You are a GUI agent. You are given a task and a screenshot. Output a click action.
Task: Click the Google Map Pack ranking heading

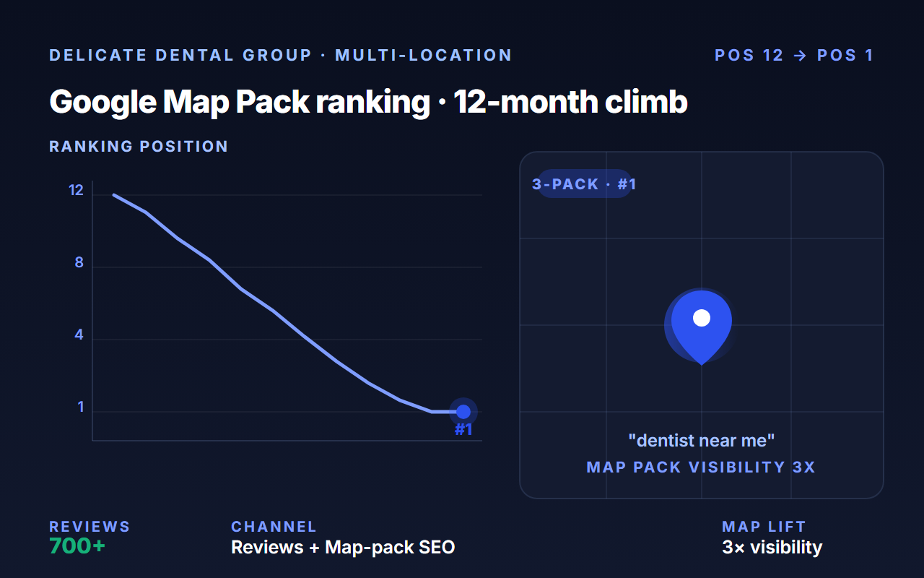(x=368, y=103)
